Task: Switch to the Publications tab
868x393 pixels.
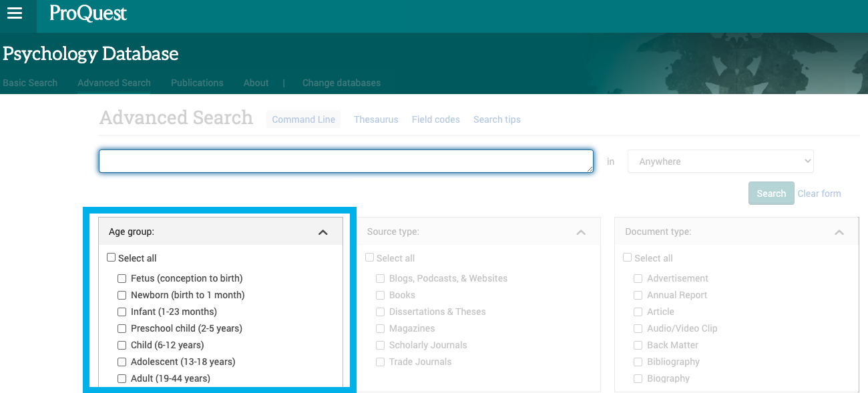Action: (197, 83)
